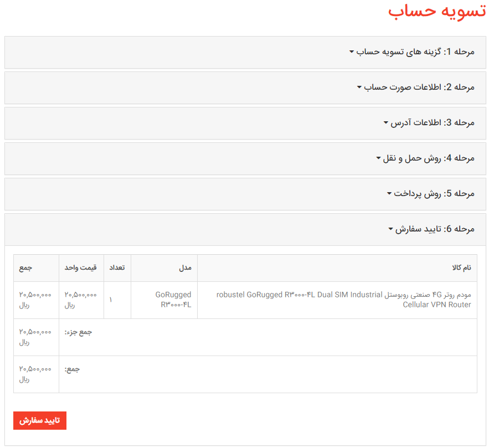Click the final 'جمع:' total label

point(73,369)
